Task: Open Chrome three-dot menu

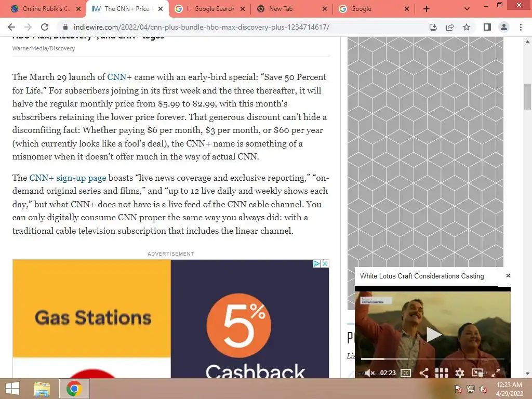Action: coord(521,27)
